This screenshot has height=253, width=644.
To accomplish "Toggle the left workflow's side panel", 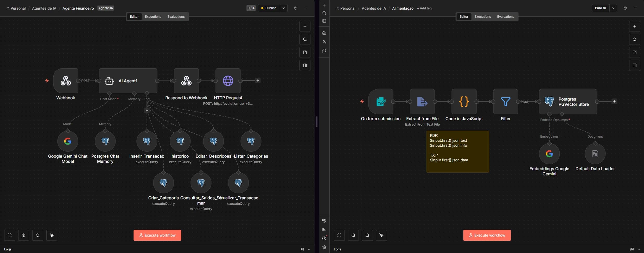I will point(304,65).
